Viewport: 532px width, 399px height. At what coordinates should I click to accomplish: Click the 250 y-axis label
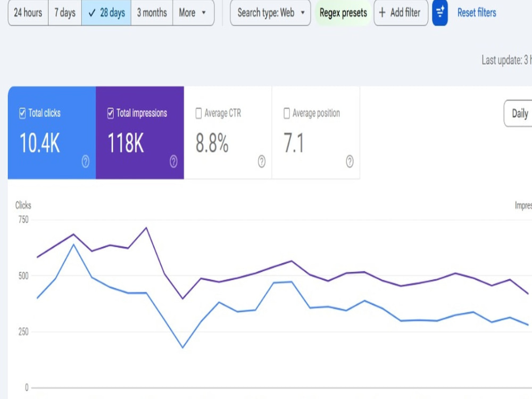[x=23, y=332]
